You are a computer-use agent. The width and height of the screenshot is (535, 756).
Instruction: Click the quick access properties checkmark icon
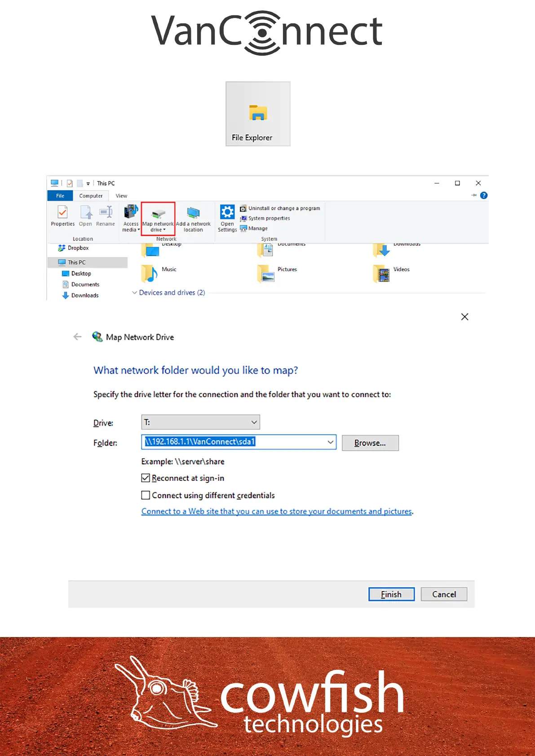click(70, 183)
